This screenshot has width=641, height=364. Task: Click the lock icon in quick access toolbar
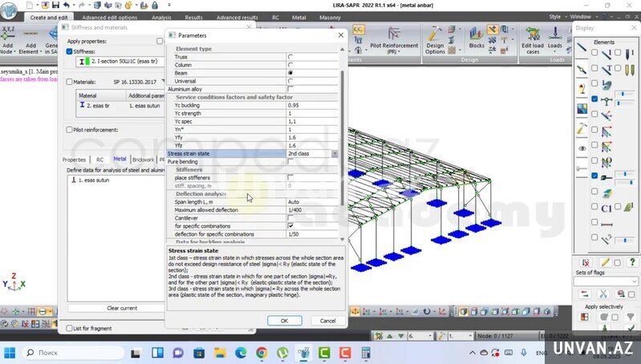[x=155, y=5]
